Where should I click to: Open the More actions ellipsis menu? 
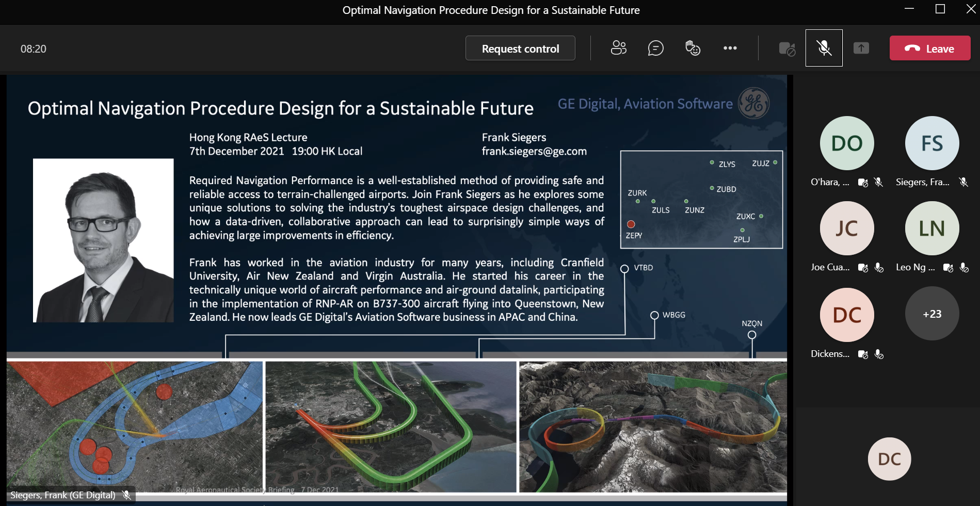click(x=730, y=48)
